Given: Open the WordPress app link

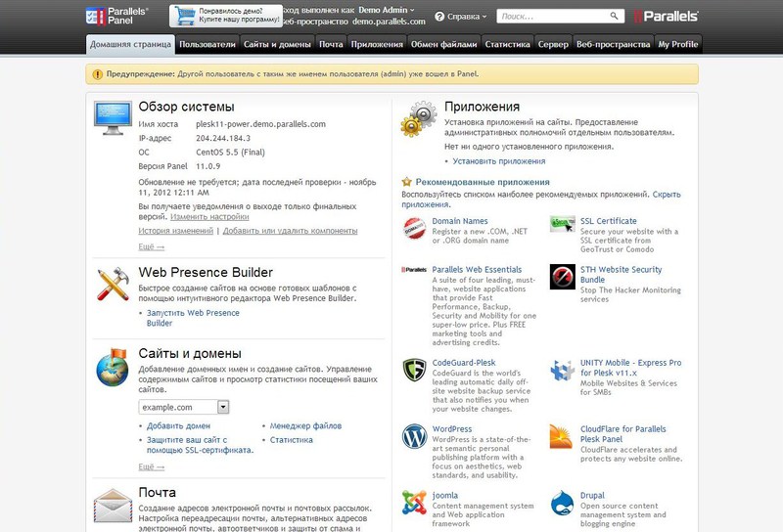Looking at the screenshot, I should coord(452,429).
